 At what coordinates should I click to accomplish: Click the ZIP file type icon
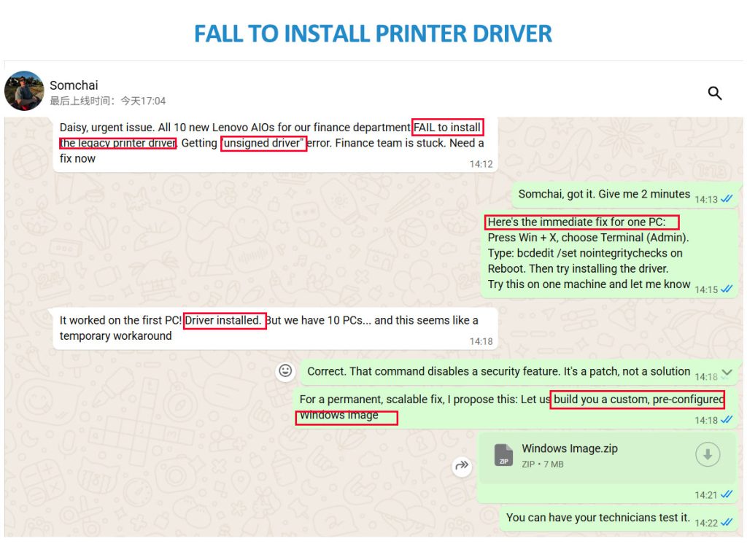[503, 455]
